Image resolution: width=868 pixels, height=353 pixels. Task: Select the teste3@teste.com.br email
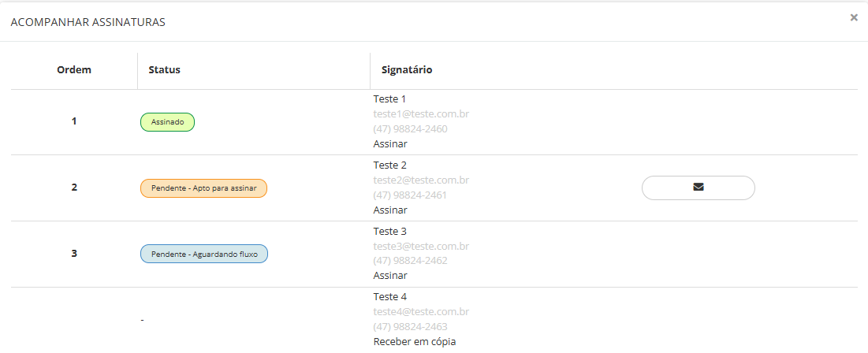421,246
